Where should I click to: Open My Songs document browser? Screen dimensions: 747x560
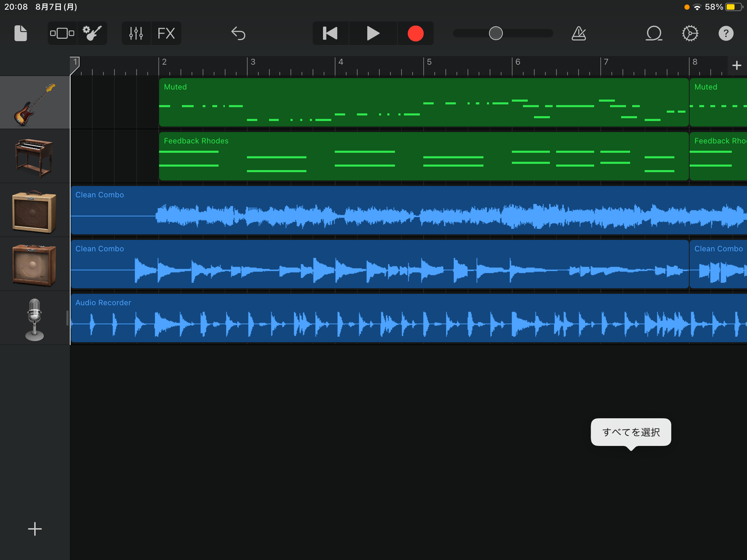[x=21, y=34]
